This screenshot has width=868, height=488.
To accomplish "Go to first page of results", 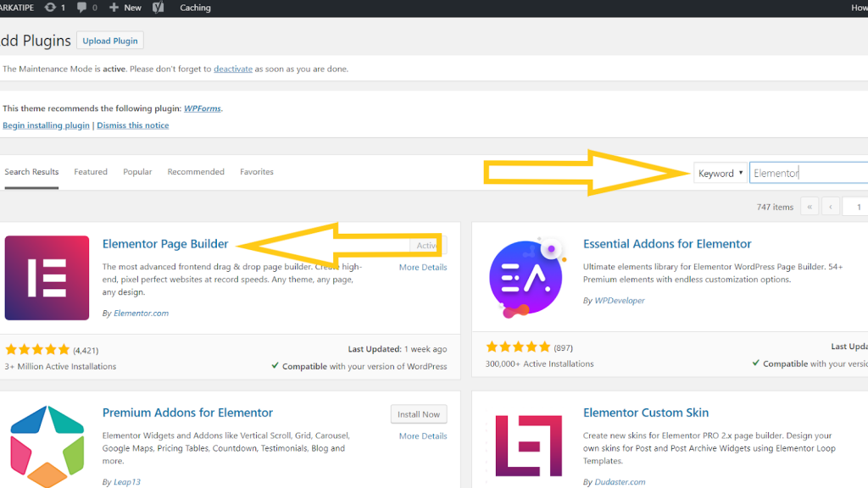I will click(810, 207).
